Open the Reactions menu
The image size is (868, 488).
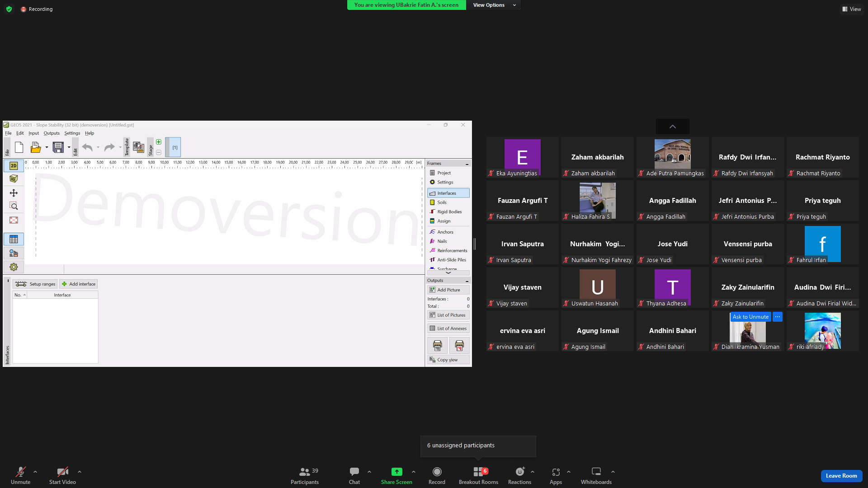coord(519,475)
